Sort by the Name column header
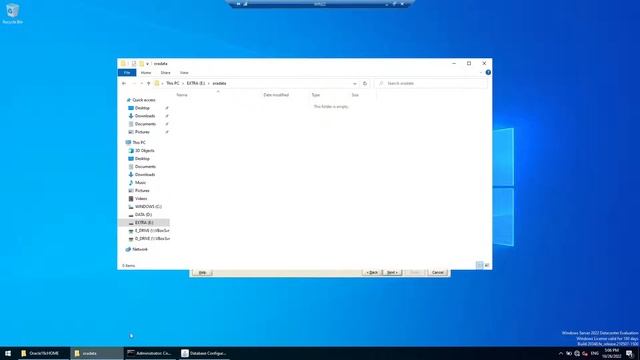Screen dimensions: 640x360 point(182,95)
